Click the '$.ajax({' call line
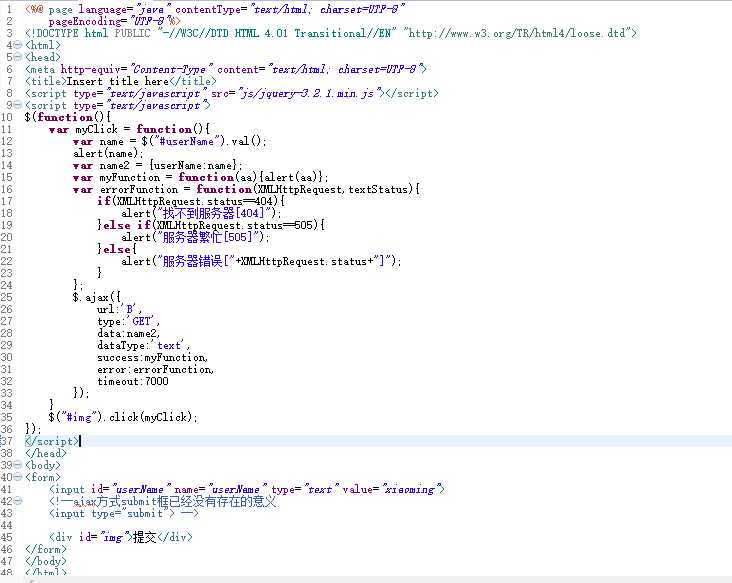Screen dimensions: 732x583 [97, 297]
